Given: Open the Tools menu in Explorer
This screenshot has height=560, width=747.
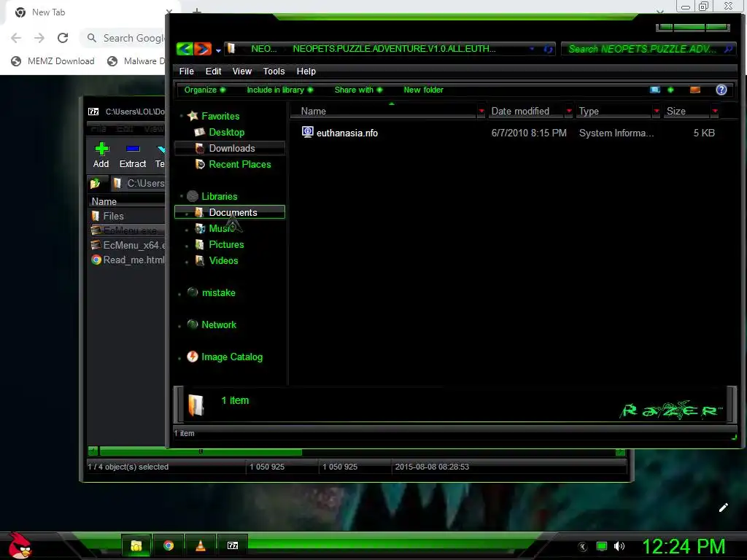Looking at the screenshot, I should pyautogui.click(x=274, y=71).
